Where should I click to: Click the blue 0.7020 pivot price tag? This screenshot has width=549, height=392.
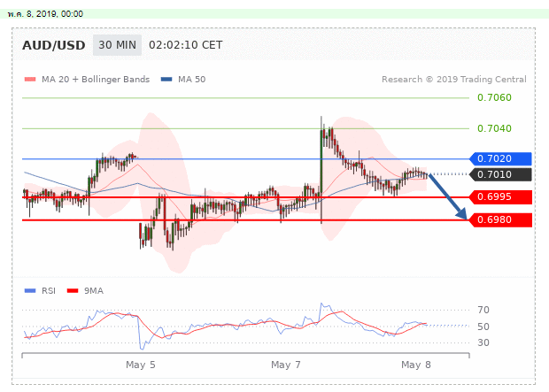(x=500, y=159)
